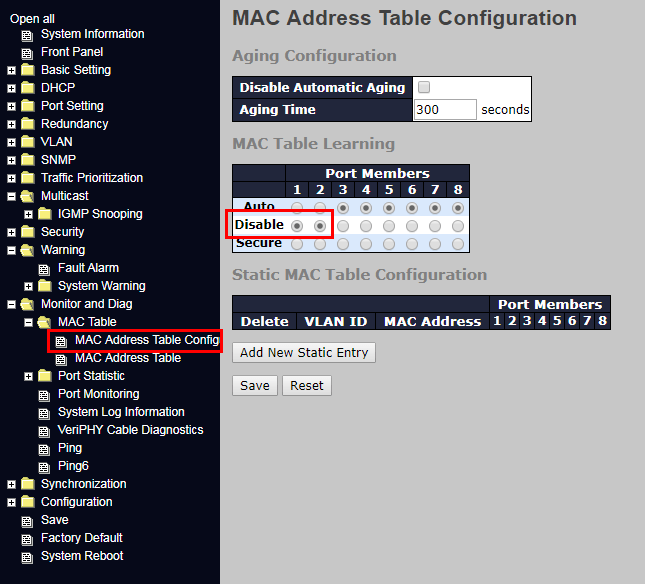Click the Redundancy folder icon
This screenshot has width=645, height=584.
28,123
